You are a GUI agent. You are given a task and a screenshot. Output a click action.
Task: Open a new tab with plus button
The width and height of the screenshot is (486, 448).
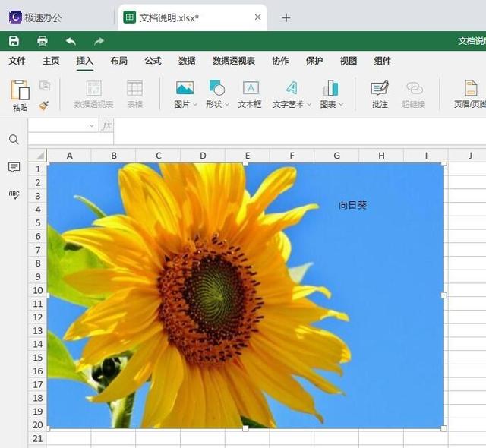pos(286,17)
